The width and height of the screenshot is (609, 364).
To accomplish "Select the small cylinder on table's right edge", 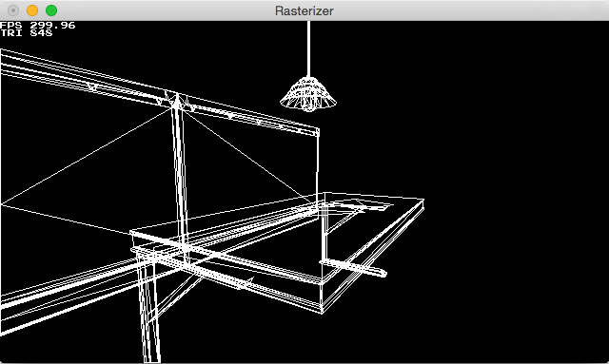I will coord(353,268).
